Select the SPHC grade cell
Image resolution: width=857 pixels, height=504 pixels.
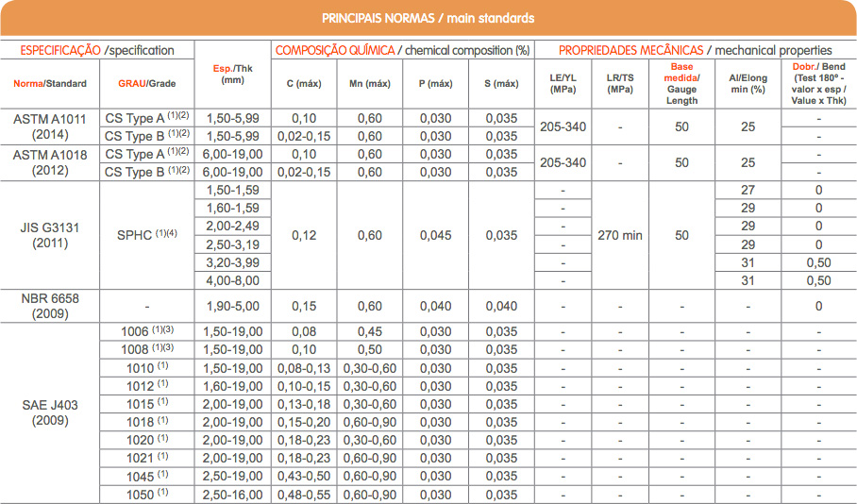coord(146,235)
